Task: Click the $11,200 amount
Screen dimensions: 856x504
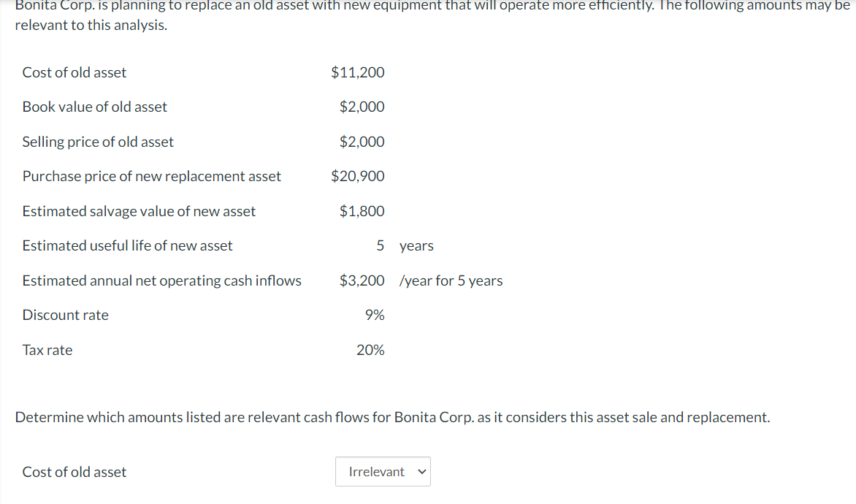Action: pyautogui.click(x=357, y=72)
